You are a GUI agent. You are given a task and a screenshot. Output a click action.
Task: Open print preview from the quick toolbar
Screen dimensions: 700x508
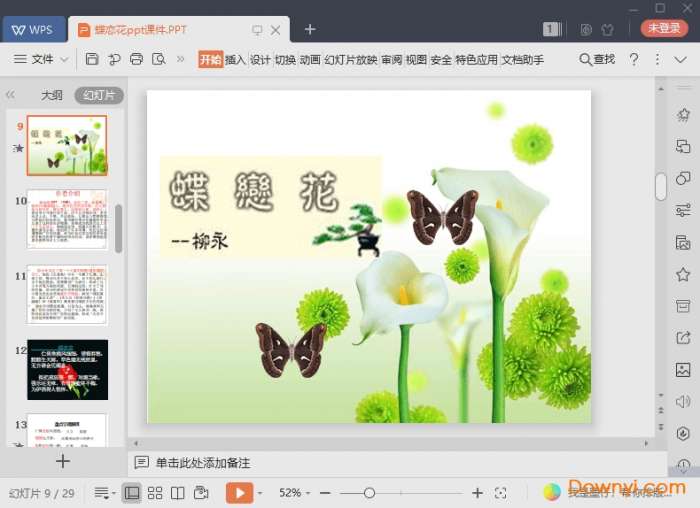pyautogui.click(x=158, y=60)
